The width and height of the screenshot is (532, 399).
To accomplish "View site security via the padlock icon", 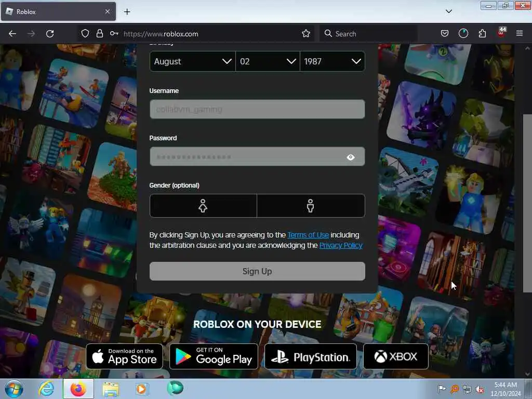I will tap(99, 34).
